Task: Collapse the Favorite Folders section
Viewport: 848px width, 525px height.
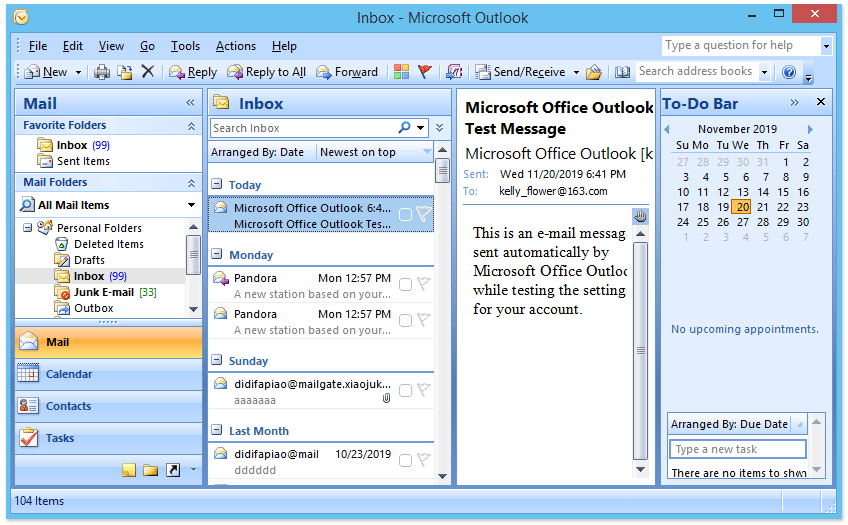Action: pos(191,126)
